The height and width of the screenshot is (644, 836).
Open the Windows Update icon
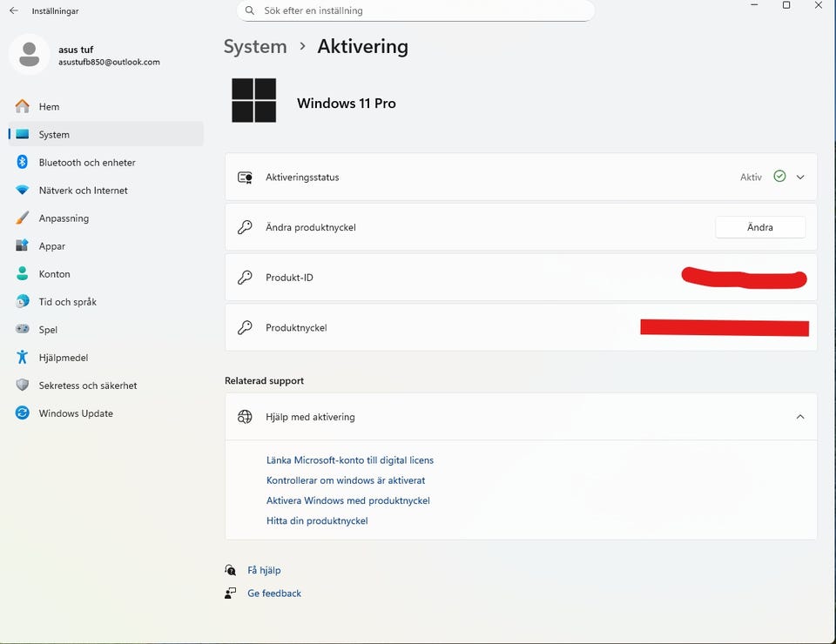point(23,413)
